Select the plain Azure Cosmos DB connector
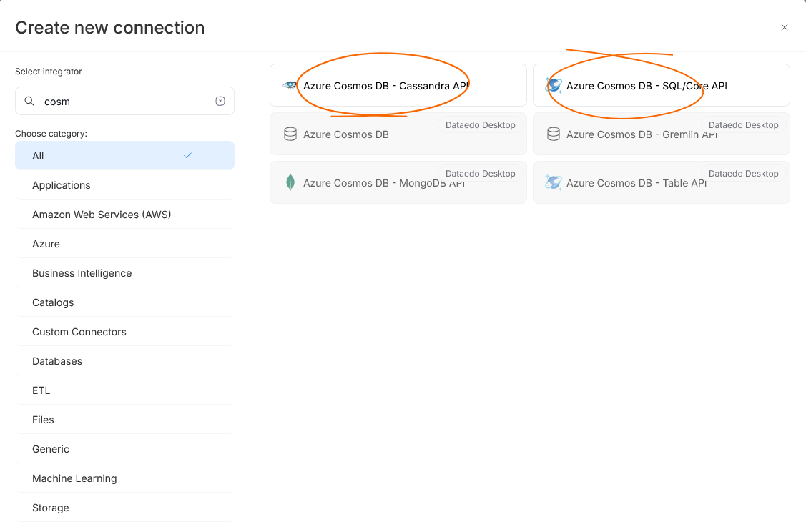Image resolution: width=806 pixels, height=532 pixels. [x=398, y=134]
